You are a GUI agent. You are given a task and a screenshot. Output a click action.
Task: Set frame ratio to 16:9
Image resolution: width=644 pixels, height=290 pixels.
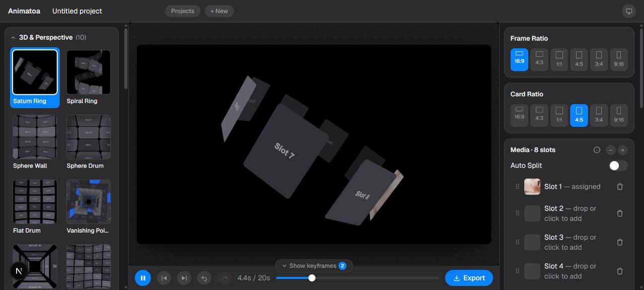[x=519, y=59]
